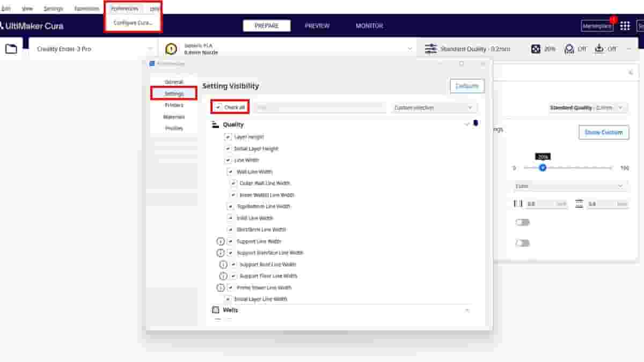
Task: Click the Generic PLA material warning icon
Action: pyautogui.click(x=171, y=49)
